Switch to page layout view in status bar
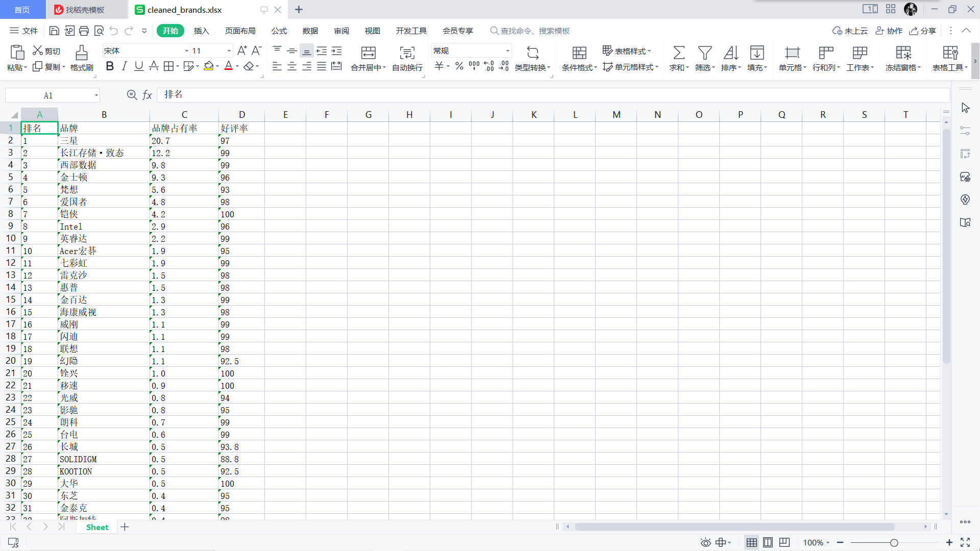Image resolution: width=980 pixels, height=551 pixels. (768, 542)
